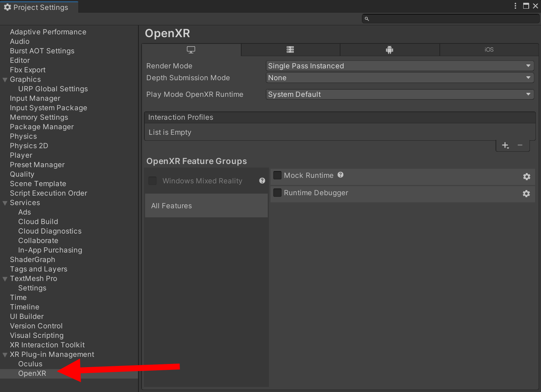Select Physics settings

pyautogui.click(x=23, y=136)
